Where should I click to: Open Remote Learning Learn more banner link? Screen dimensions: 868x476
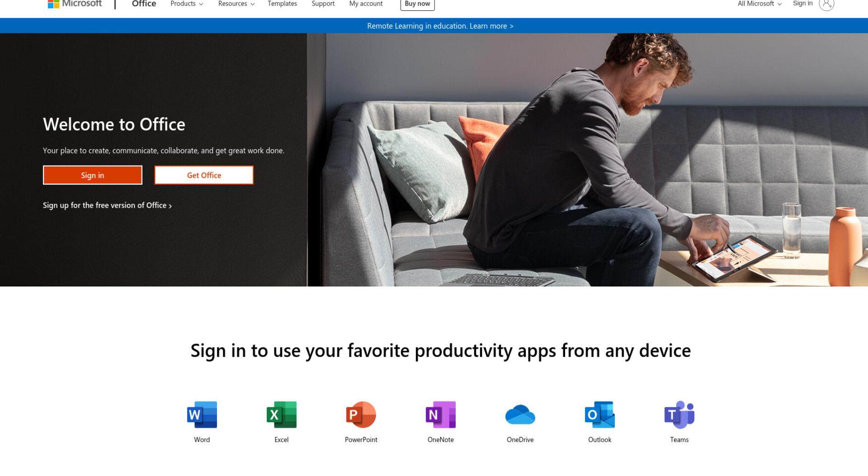pos(440,26)
